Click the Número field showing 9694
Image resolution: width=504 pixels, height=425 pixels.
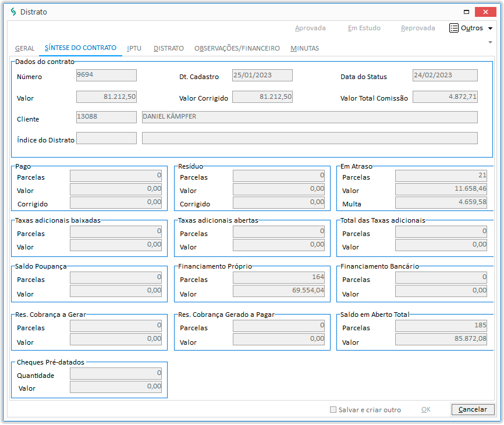pyautogui.click(x=107, y=76)
